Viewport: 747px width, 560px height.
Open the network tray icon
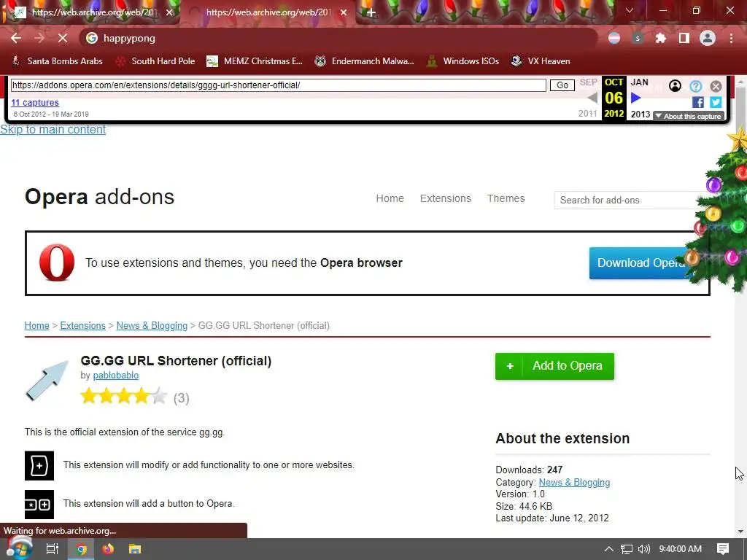(x=627, y=549)
